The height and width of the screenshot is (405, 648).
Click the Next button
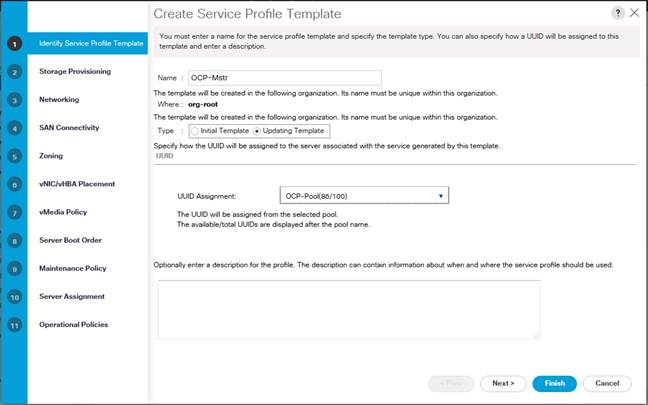(x=503, y=384)
